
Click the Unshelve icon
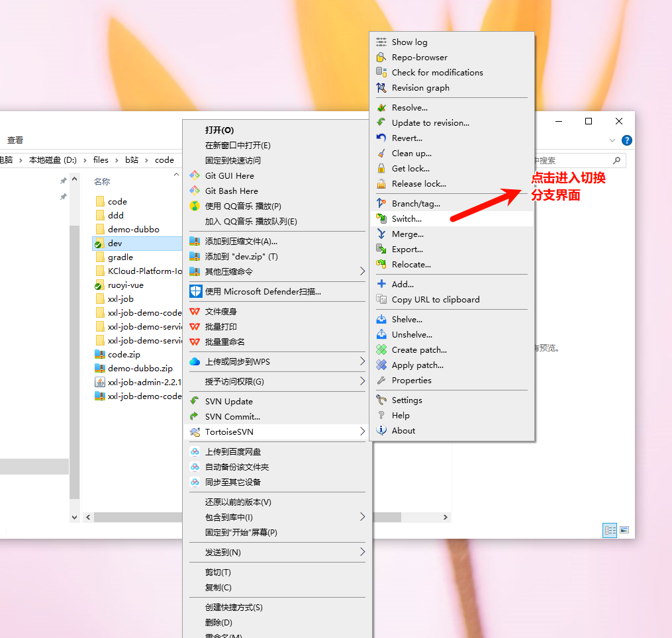pyautogui.click(x=381, y=335)
